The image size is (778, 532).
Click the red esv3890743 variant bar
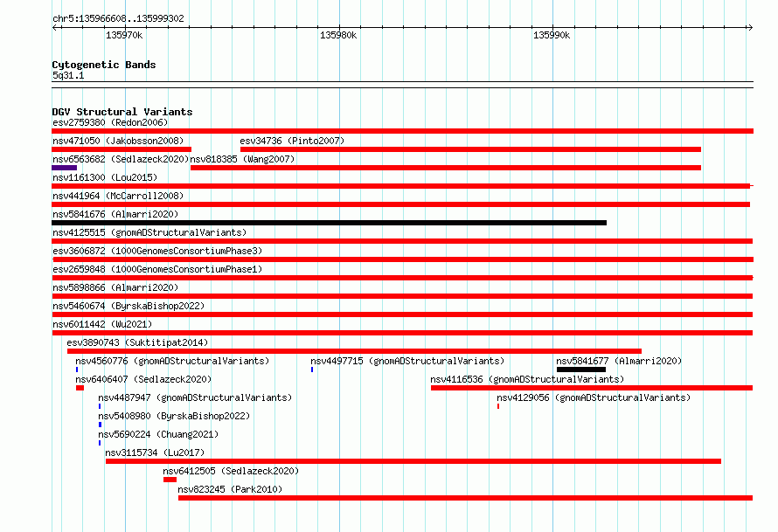pyautogui.click(x=354, y=351)
